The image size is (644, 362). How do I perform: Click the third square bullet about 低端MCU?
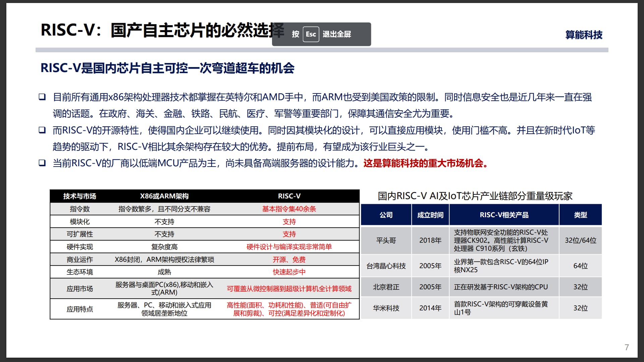[42, 163]
